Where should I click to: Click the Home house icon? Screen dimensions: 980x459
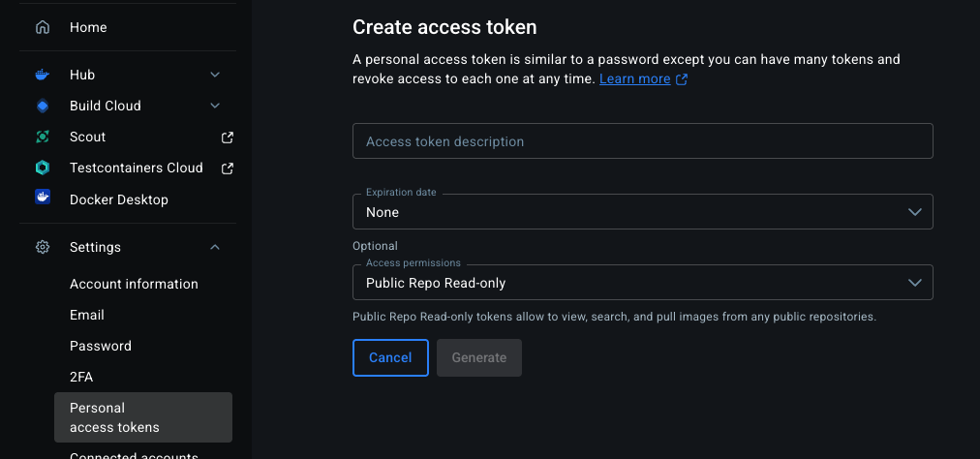pyautogui.click(x=43, y=27)
